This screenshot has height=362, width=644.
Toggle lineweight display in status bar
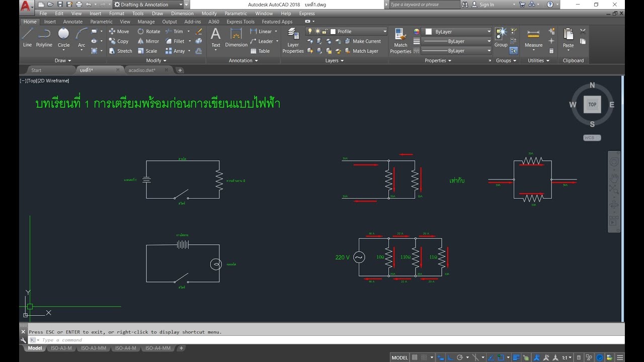[x=516, y=357]
